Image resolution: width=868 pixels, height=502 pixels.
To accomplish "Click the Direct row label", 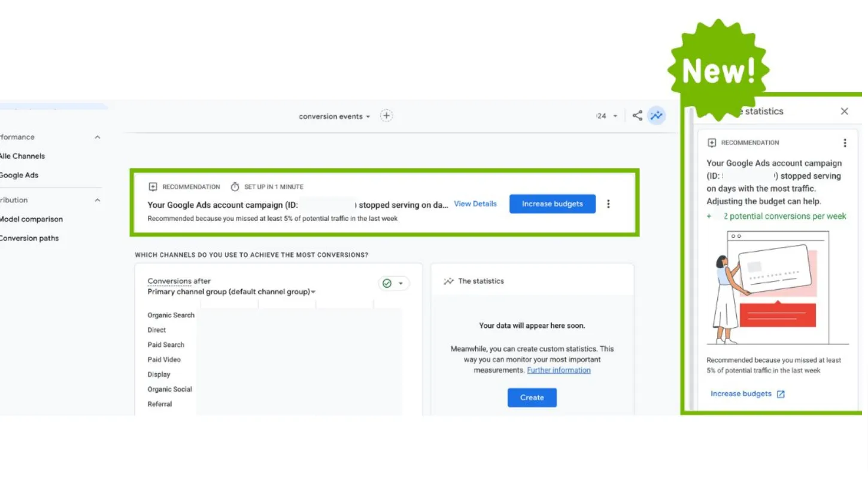I will (157, 329).
